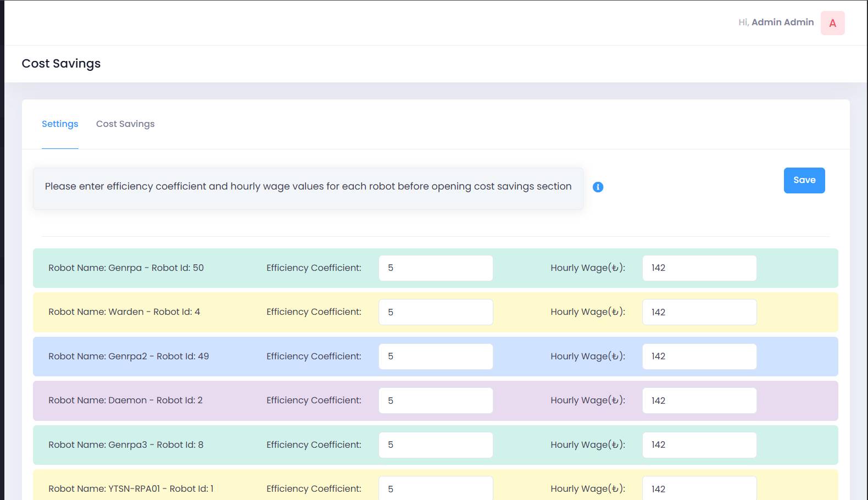Click the blue info icon beside notice

click(x=598, y=187)
